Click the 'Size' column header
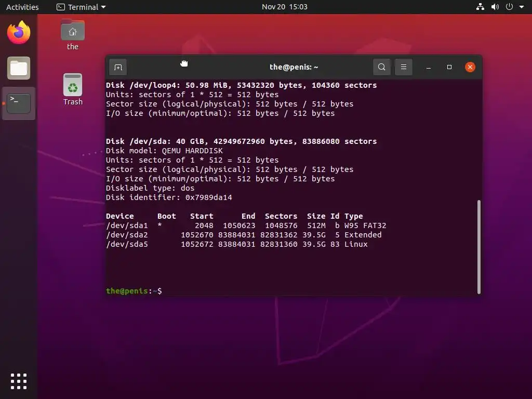 [x=316, y=216]
